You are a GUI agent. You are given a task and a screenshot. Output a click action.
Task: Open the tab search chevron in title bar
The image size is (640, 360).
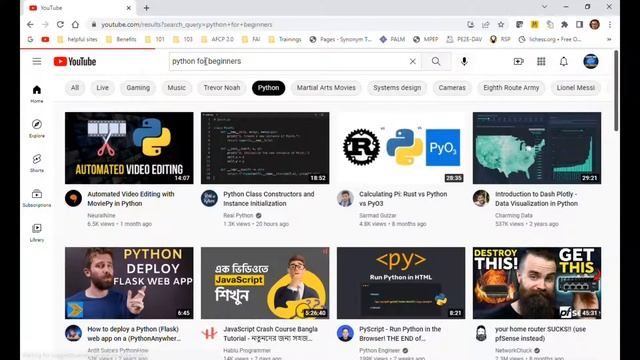pos(544,7)
